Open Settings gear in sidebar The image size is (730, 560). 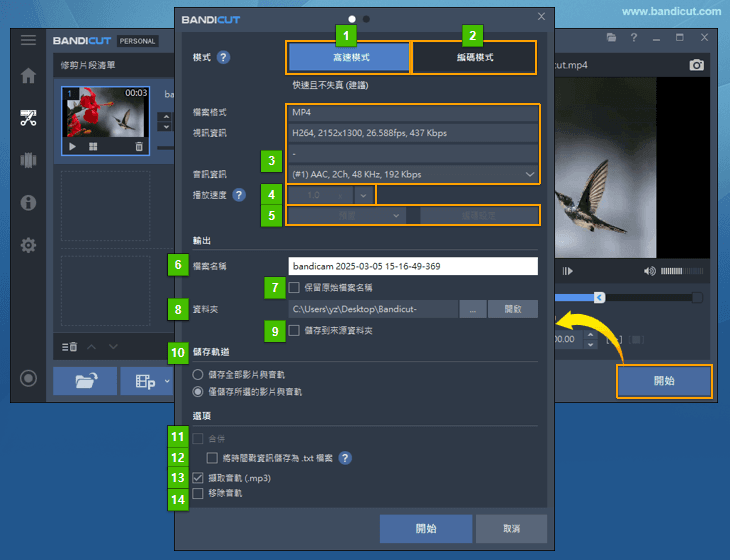tap(28, 245)
